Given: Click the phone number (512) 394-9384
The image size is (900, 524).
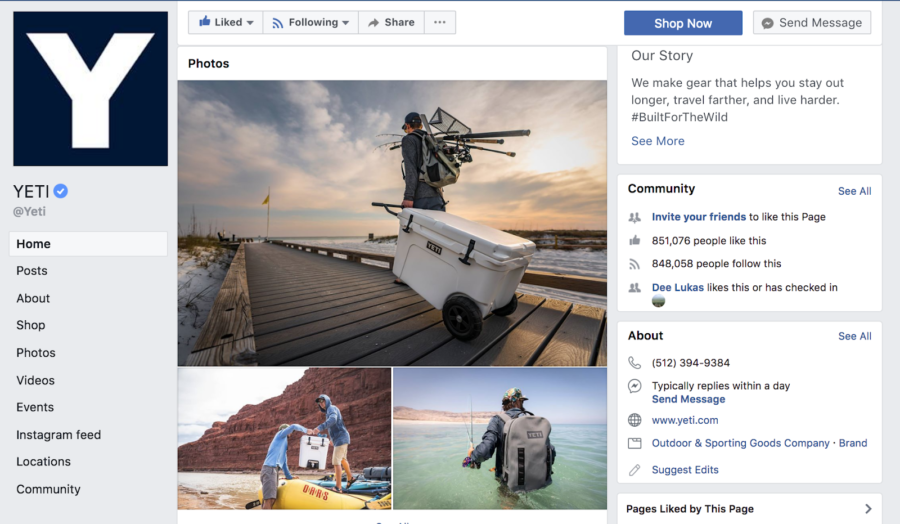Looking at the screenshot, I should click(x=690, y=363).
